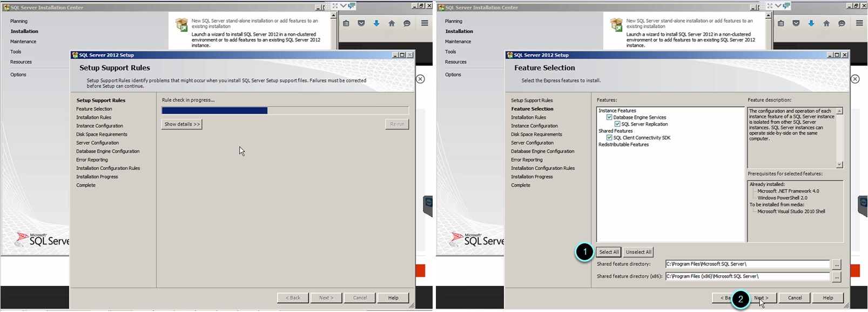Select the Instance Features tree node

pos(617,111)
